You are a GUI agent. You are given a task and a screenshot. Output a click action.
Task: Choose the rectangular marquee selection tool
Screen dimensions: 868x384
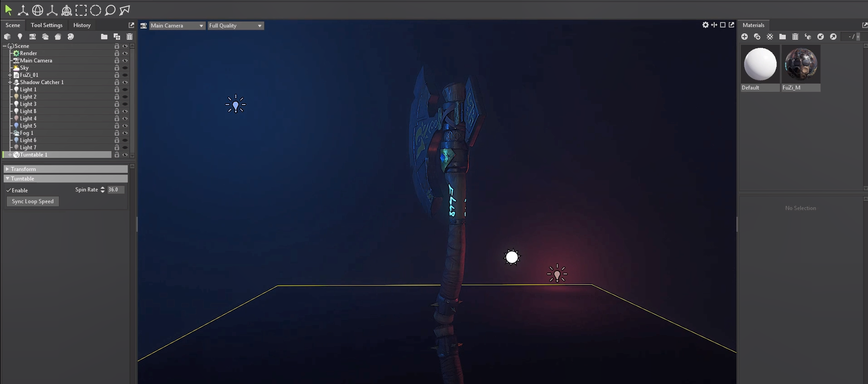pos(81,10)
